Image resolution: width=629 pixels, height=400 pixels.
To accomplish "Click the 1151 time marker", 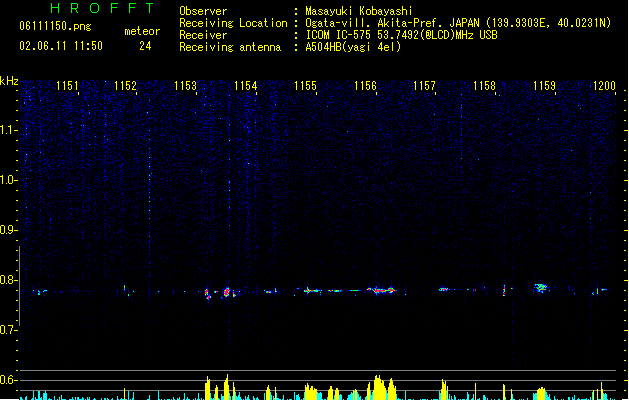I will 67,86.
